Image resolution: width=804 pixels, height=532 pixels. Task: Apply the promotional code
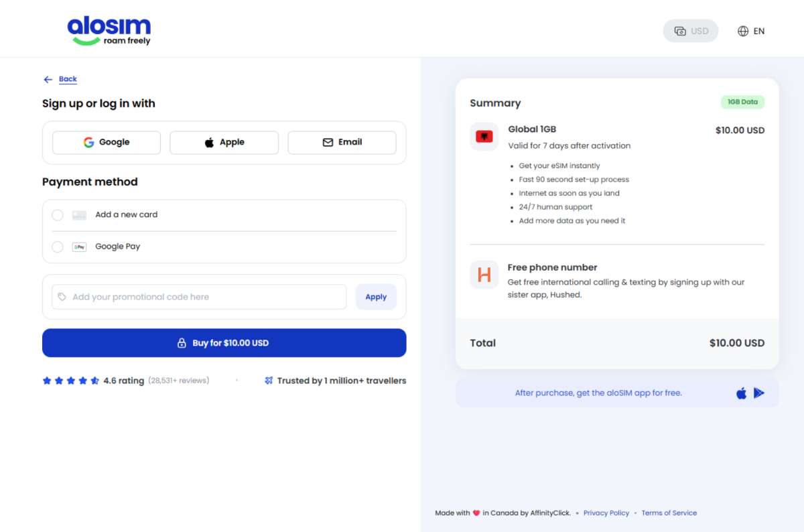[376, 297]
